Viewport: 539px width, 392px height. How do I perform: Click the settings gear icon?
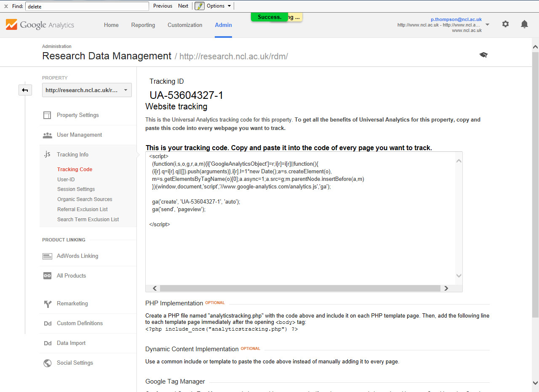point(505,24)
